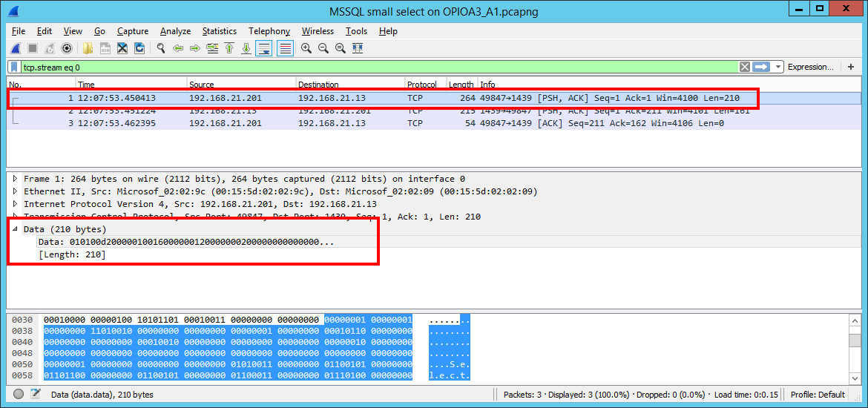
Task: Sort by the Length column header
Action: 461,85
